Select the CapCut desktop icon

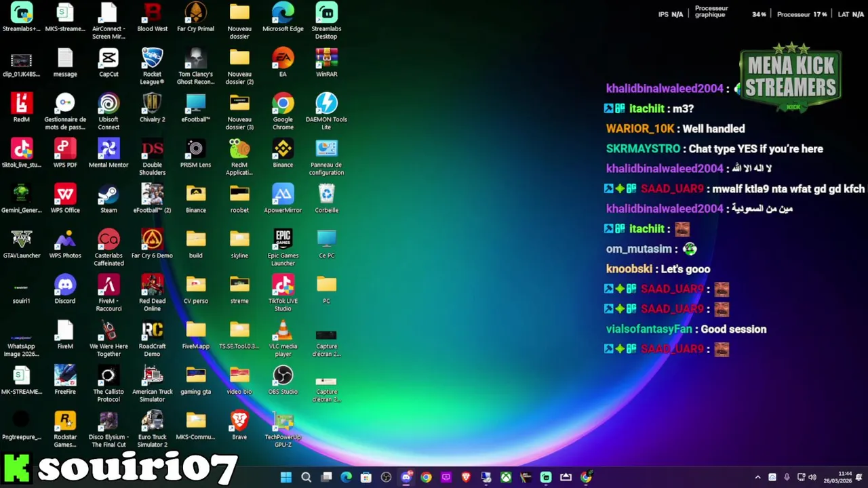[108, 62]
